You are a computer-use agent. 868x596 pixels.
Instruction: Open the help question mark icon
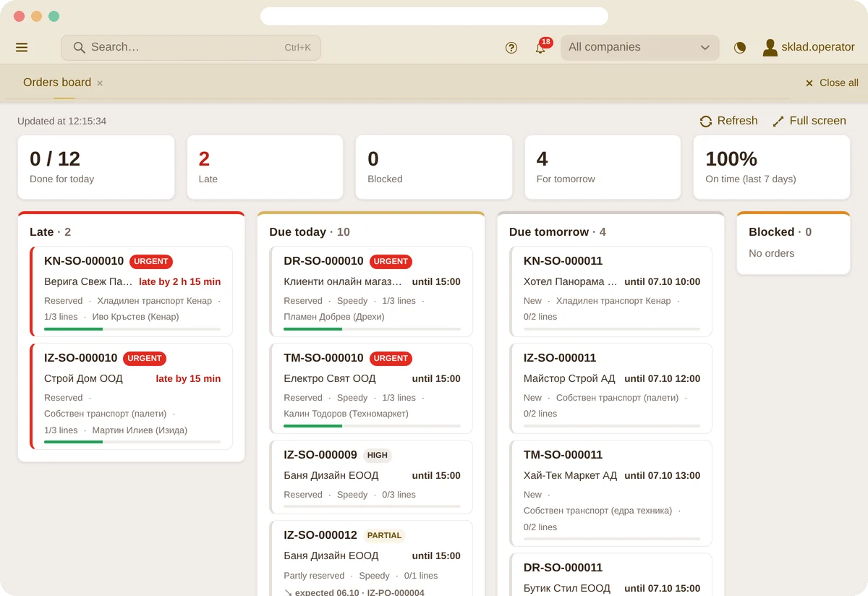511,48
